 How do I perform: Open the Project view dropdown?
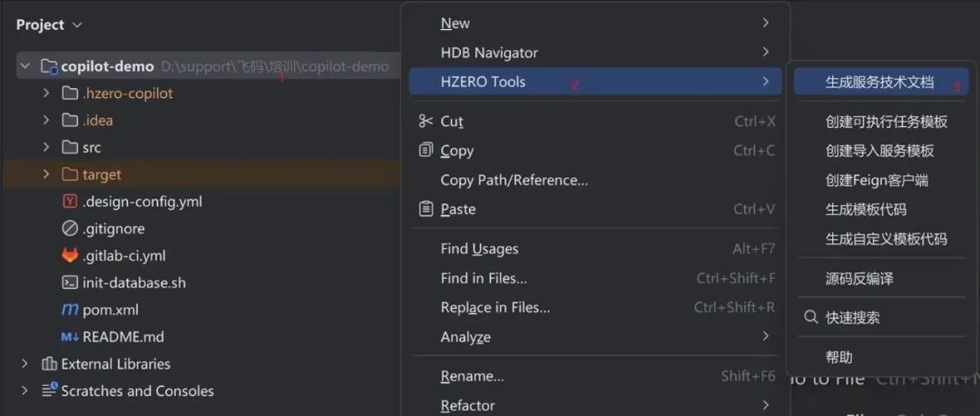pos(76,25)
